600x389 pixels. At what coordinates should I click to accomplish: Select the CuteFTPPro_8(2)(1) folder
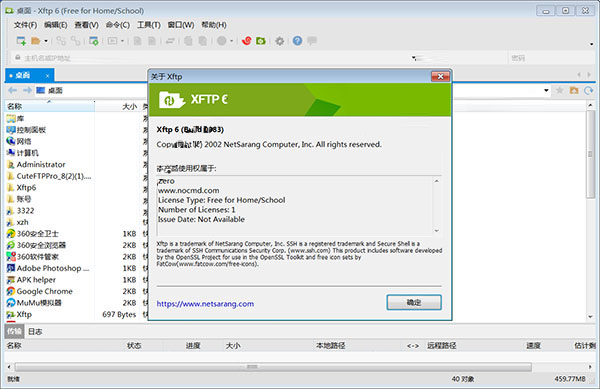[x=49, y=176]
